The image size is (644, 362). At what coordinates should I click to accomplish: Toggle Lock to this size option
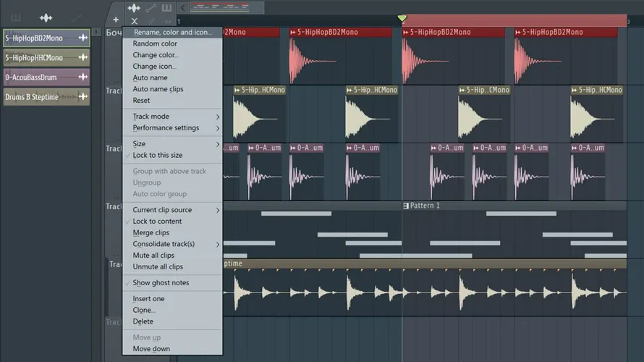(172, 155)
